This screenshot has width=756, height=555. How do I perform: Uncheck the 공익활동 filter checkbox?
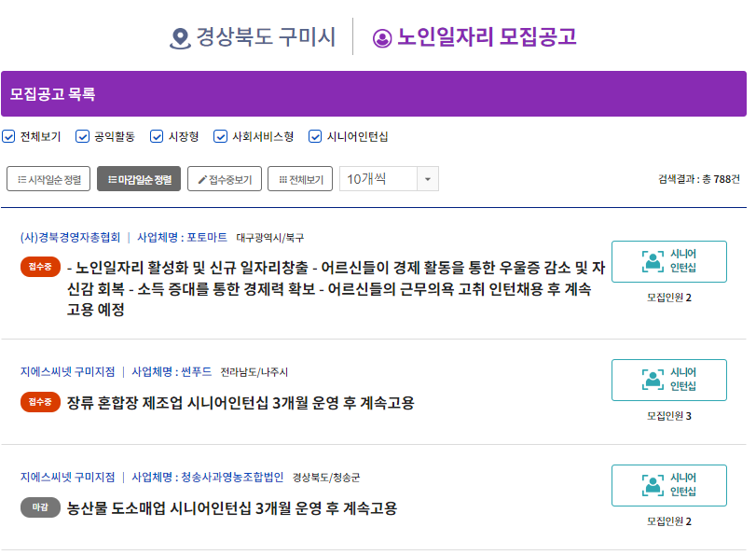click(x=82, y=136)
